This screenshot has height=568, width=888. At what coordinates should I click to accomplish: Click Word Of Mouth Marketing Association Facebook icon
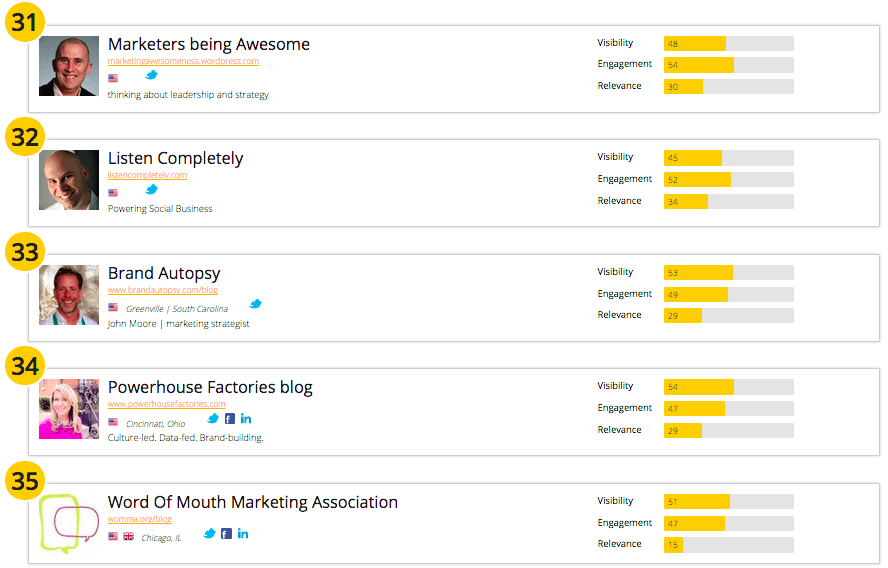[x=227, y=534]
